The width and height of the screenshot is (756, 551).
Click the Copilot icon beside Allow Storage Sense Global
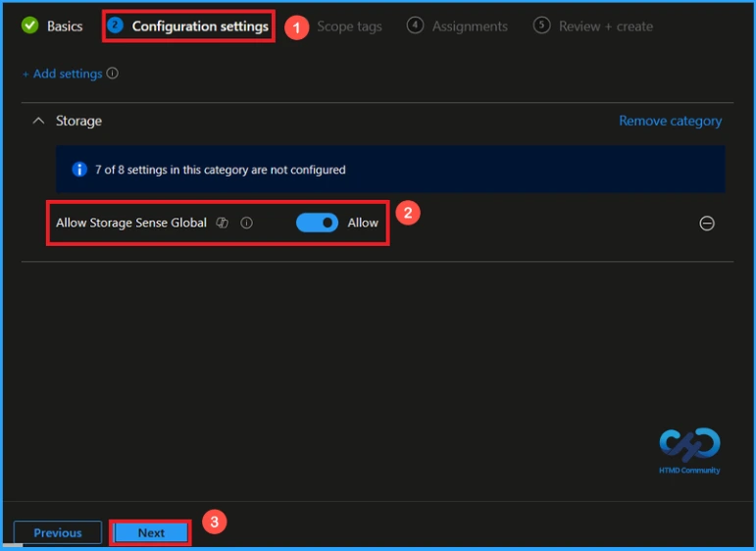point(223,223)
